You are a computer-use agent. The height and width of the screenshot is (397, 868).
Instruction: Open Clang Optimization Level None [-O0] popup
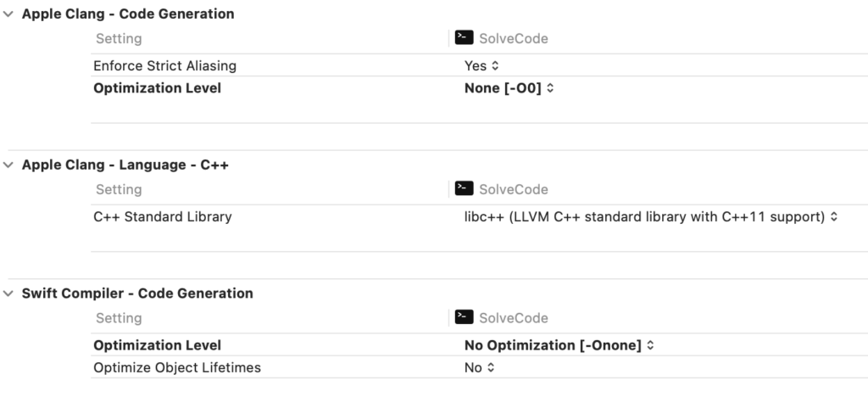pos(509,88)
